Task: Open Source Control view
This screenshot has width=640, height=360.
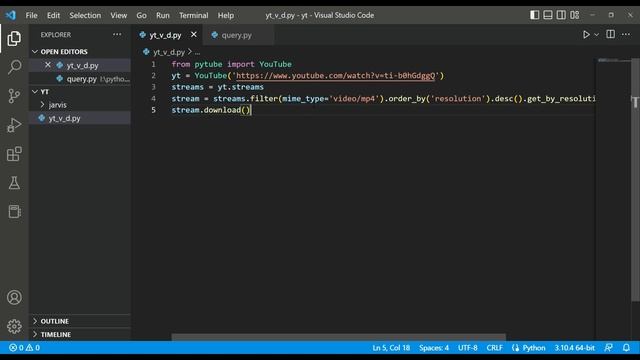Action: tap(14, 96)
